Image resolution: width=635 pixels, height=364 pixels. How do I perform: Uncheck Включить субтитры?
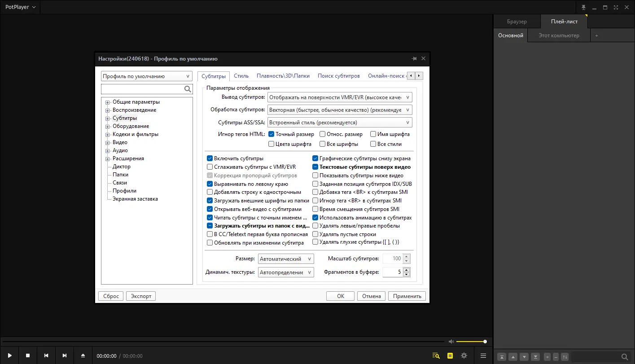(x=210, y=158)
